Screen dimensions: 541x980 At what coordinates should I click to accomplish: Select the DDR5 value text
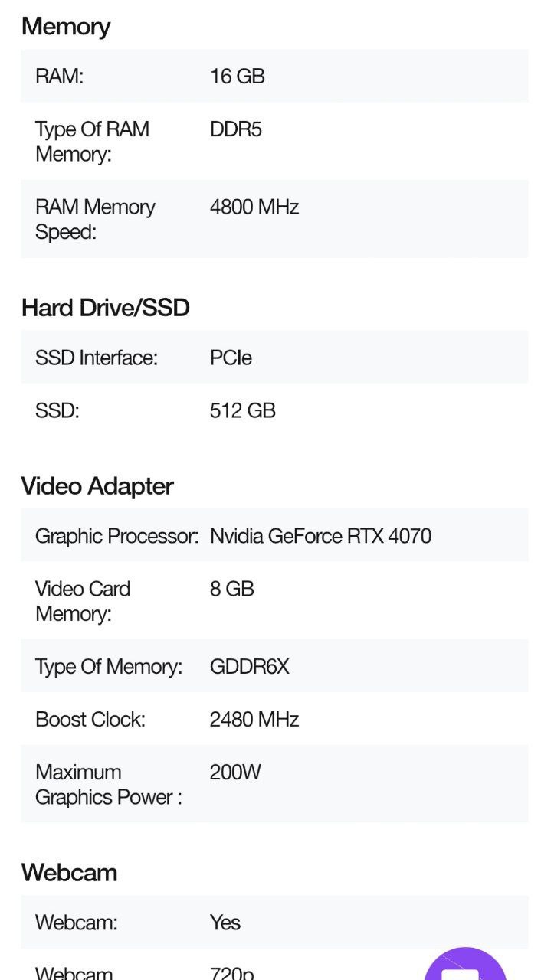tap(236, 129)
